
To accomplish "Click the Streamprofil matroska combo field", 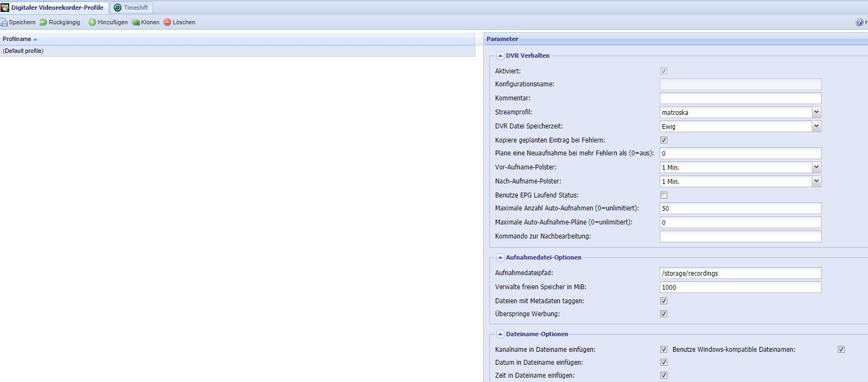I will [736, 112].
